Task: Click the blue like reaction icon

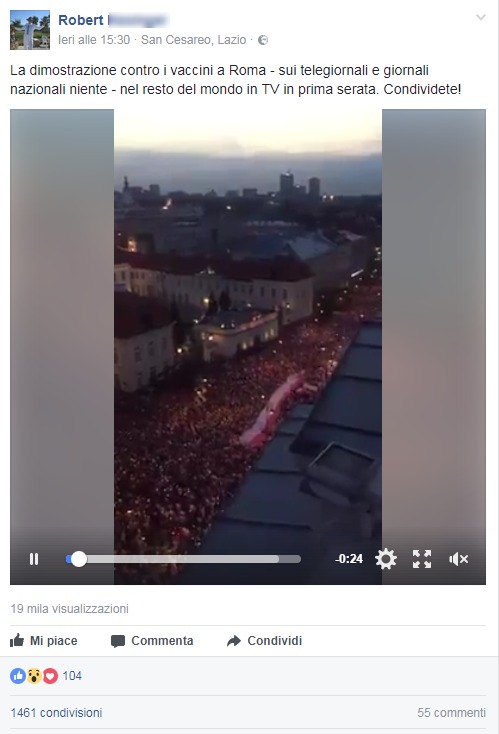Action: (x=18, y=676)
